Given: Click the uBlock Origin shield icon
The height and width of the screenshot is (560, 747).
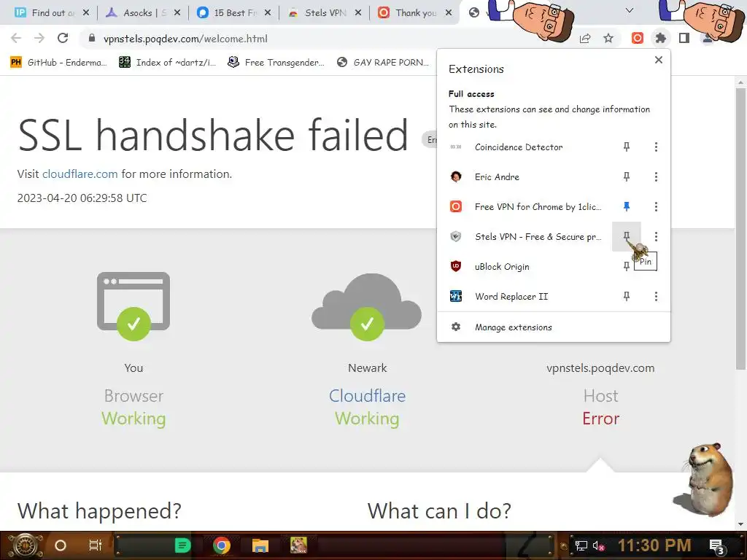Looking at the screenshot, I should coord(456,267).
